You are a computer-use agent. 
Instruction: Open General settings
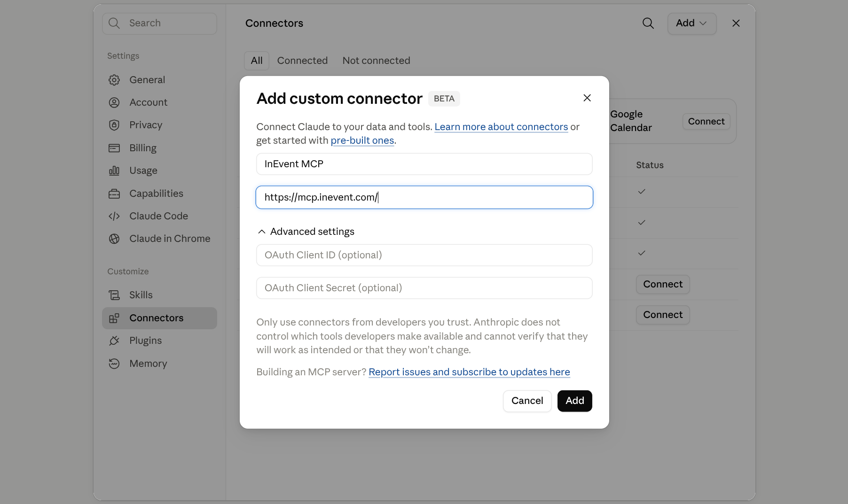coord(159,80)
